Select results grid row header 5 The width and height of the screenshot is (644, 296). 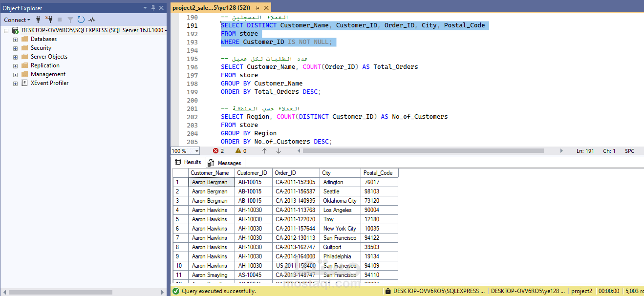tap(180, 219)
